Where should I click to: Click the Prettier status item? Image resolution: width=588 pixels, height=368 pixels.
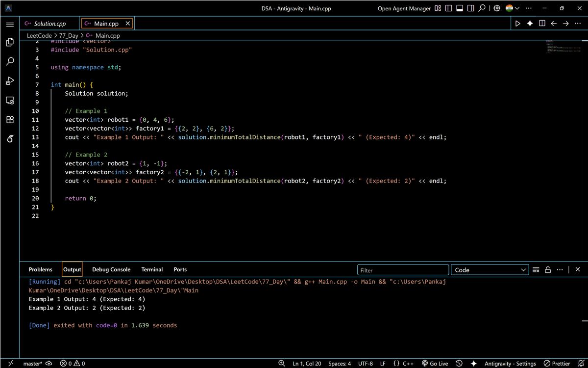click(557, 364)
